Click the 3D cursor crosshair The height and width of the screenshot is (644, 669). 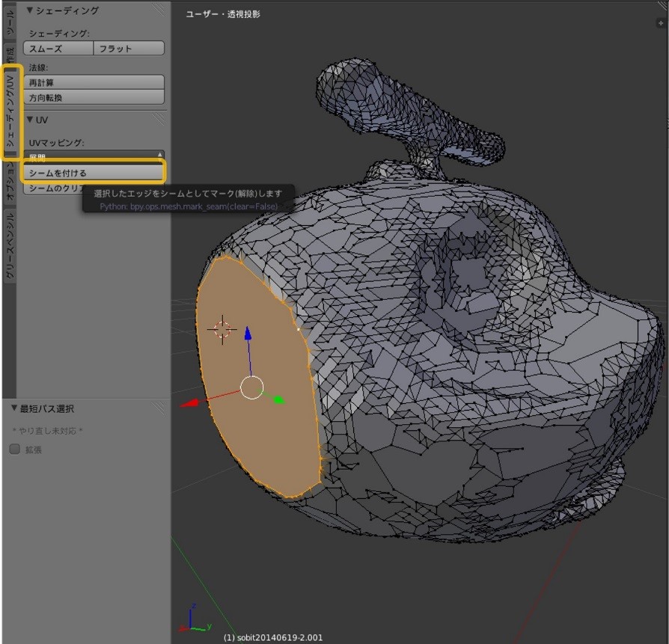[x=222, y=329]
